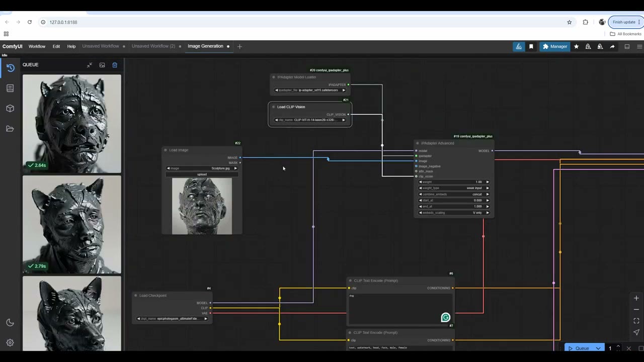Image resolution: width=644 pixels, height=362 pixels.
Task: Open the model library cube icon
Action: (10, 108)
